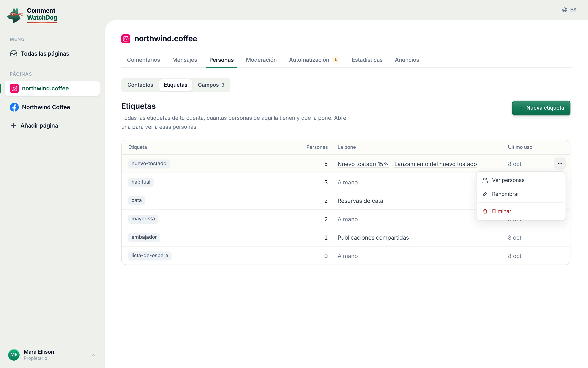Open the ES language selector
The height and width of the screenshot is (368, 588).
click(x=569, y=10)
